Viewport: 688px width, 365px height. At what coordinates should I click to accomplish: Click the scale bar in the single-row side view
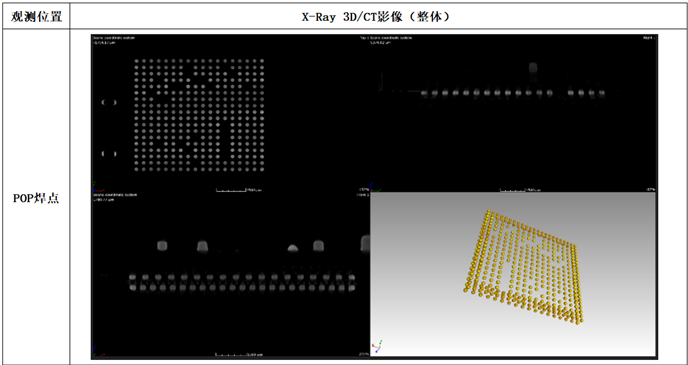520,190
